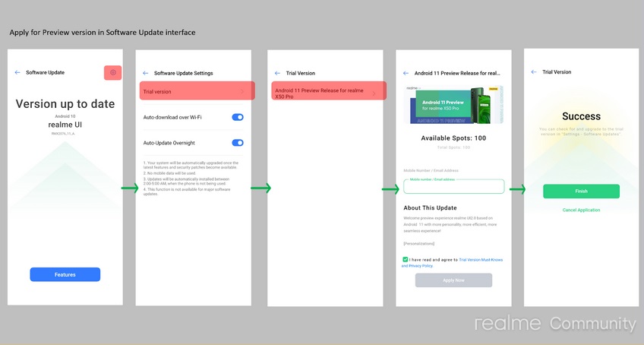This screenshot has width=644, height=345.
Task: Disable the Auto-Update Overnight switch
Action: tap(238, 143)
